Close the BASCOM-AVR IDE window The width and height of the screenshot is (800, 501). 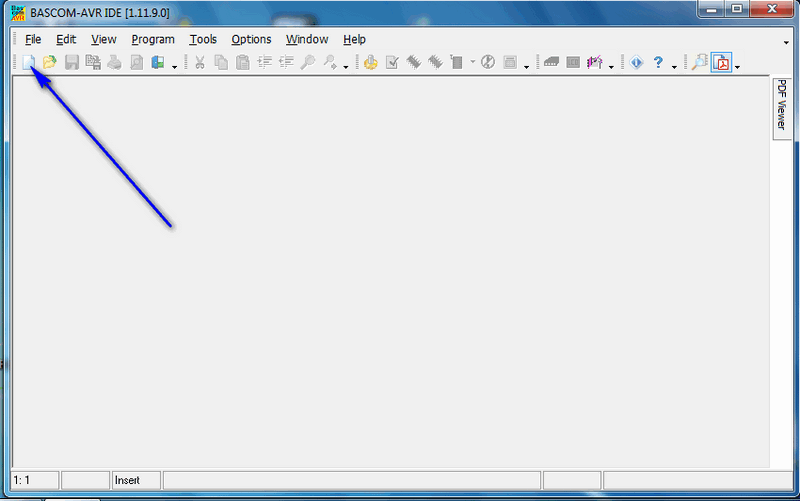pyautogui.click(x=772, y=9)
